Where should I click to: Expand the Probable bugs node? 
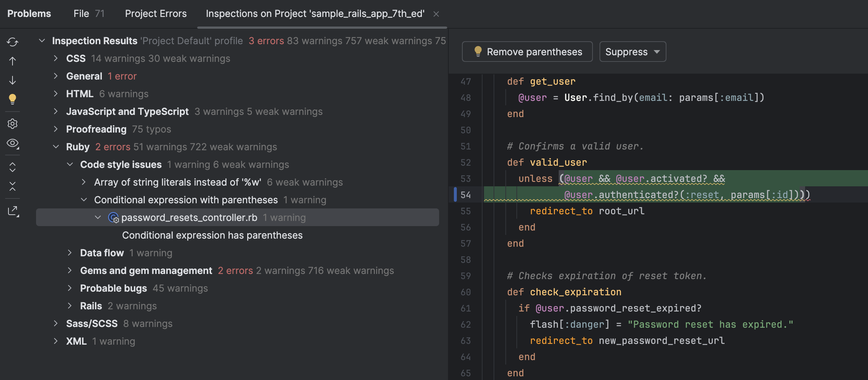[x=70, y=288]
